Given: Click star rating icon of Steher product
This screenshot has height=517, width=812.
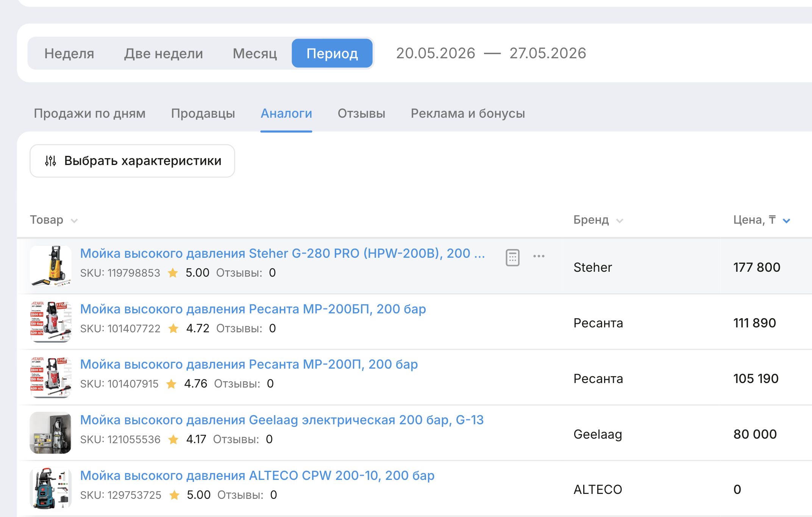Looking at the screenshot, I should tap(173, 273).
